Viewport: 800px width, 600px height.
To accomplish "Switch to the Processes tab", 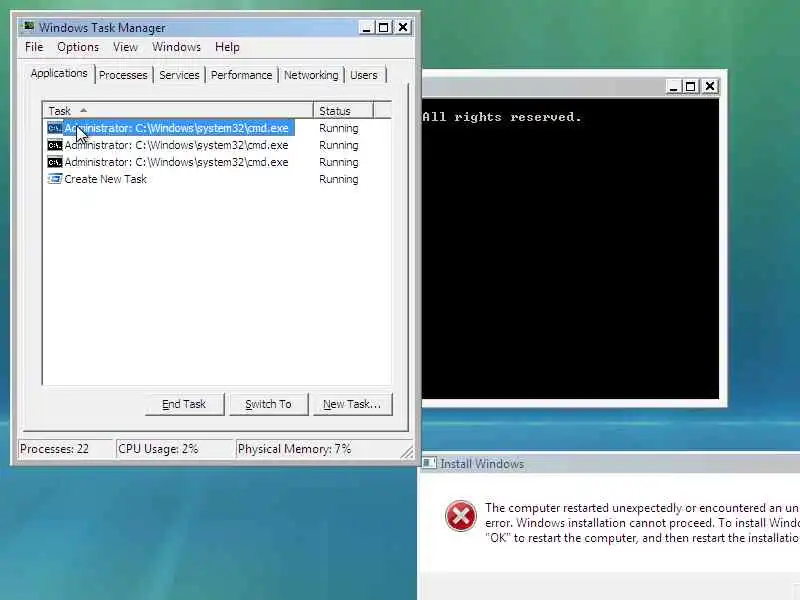I will click(123, 75).
